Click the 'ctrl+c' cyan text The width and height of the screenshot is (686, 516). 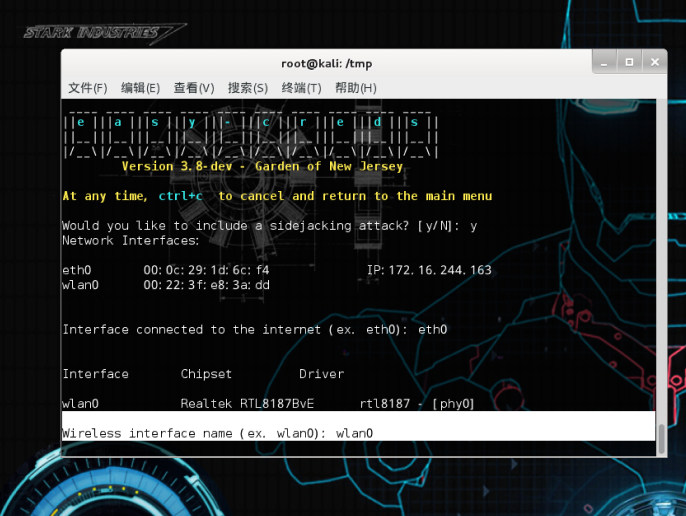(180, 196)
